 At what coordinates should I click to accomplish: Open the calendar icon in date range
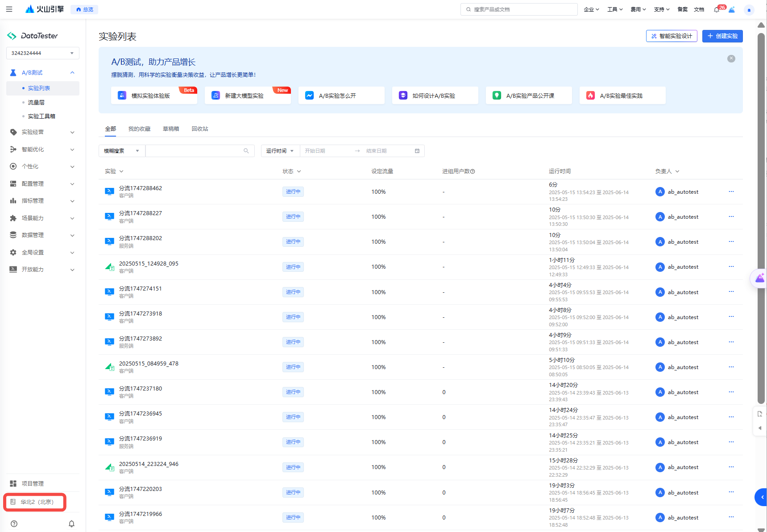417,151
